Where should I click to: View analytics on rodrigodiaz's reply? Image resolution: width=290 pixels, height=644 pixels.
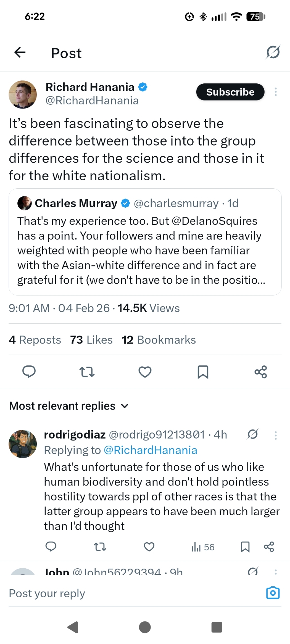pyautogui.click(x=203, y=547)
